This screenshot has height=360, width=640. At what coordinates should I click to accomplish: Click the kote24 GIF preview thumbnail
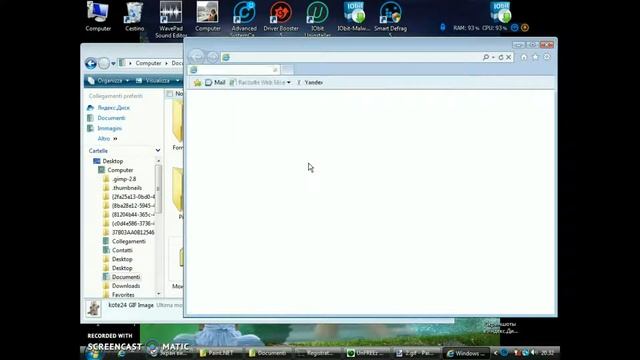tap(93, 308)
